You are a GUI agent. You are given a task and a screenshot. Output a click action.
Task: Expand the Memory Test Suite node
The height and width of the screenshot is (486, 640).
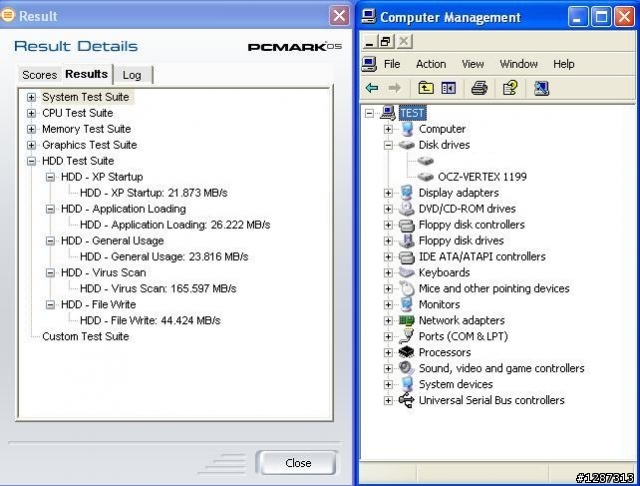pos(31,129)
